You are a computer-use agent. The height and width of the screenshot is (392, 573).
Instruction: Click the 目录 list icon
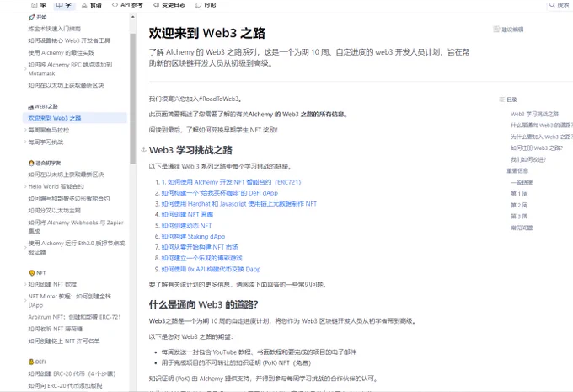(501, 99)
